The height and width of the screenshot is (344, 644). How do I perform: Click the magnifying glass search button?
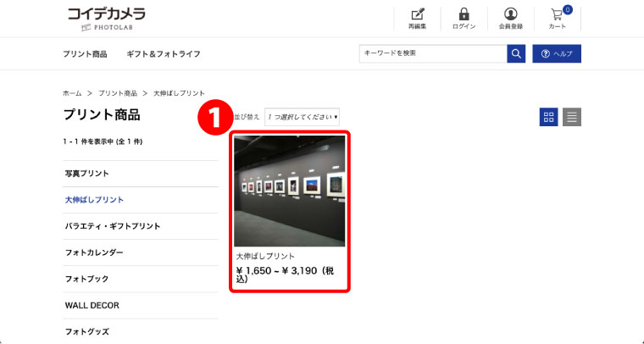coord(516,53)
